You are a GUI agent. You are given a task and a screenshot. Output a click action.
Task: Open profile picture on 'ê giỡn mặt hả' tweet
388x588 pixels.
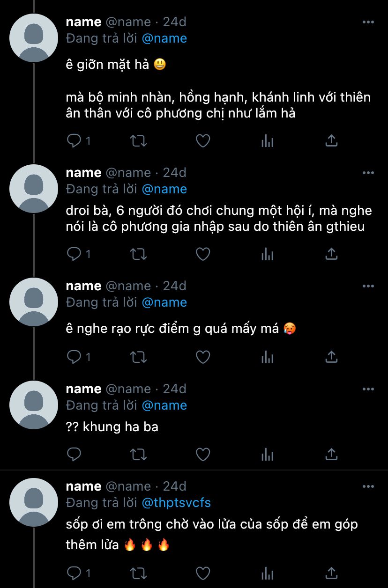pyautogui.click(x=34, y=38)
